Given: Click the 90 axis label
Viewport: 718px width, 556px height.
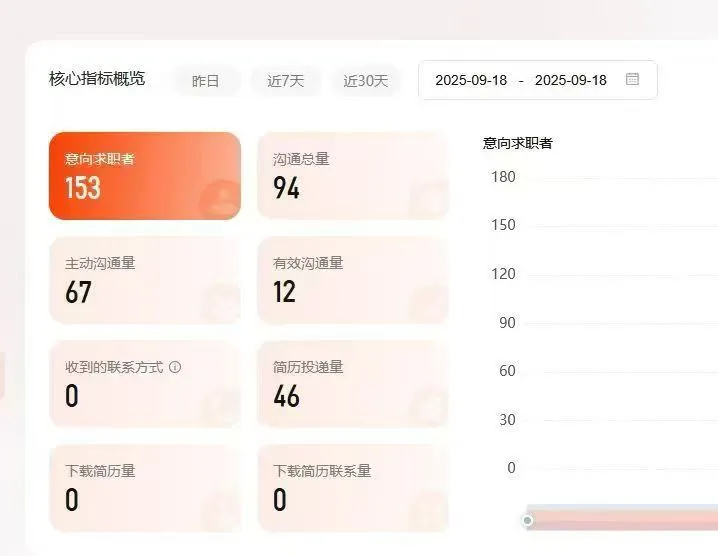Looking at the screenshot, I should 507,323.
